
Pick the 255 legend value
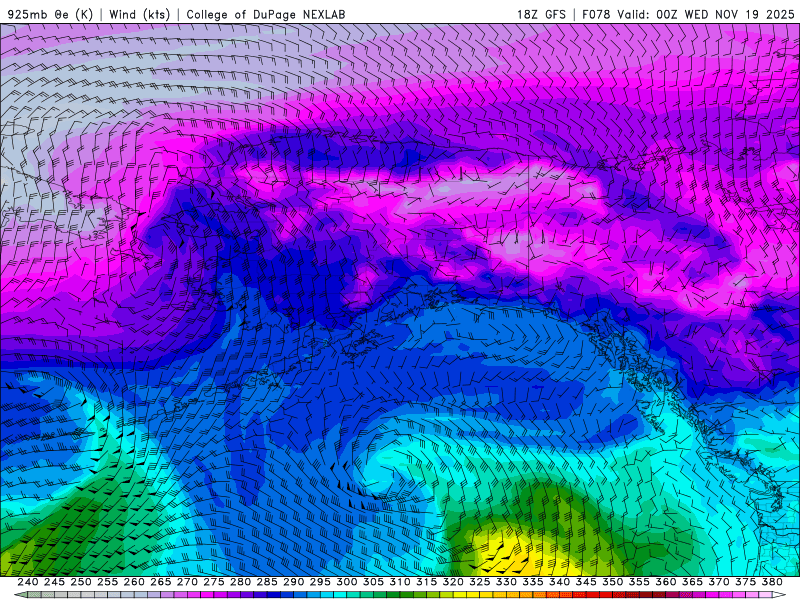click(x=107, y=582)
